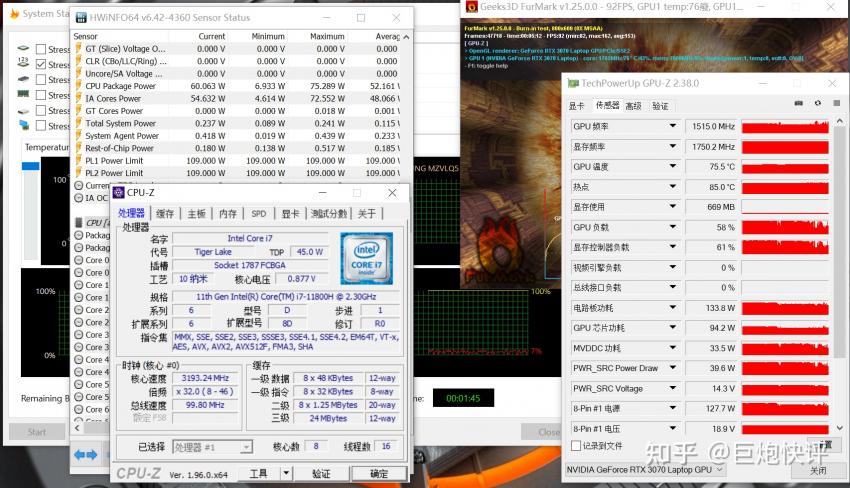The image size is (850, 488).
Task: Click the GPU 频率 red history graph
Action: coord(785,126)
